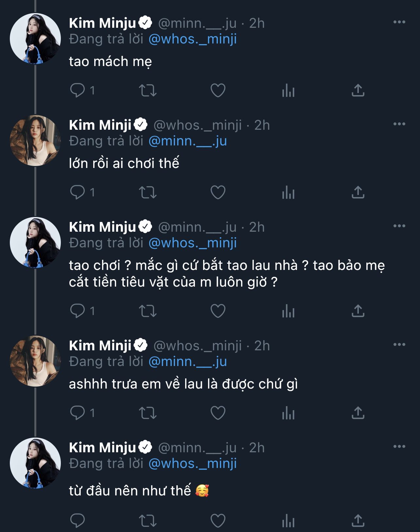Like the tweet about "cắt tiền tiêu vặt"
The width and height of the screenshot is (420, 532).
click(x=218, y=311)
